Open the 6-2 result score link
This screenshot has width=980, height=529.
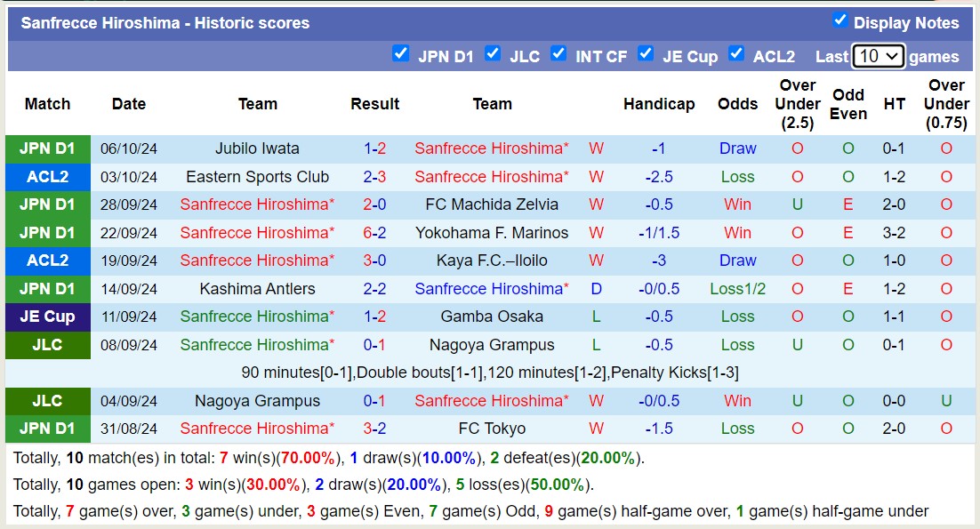coord(374,233)
